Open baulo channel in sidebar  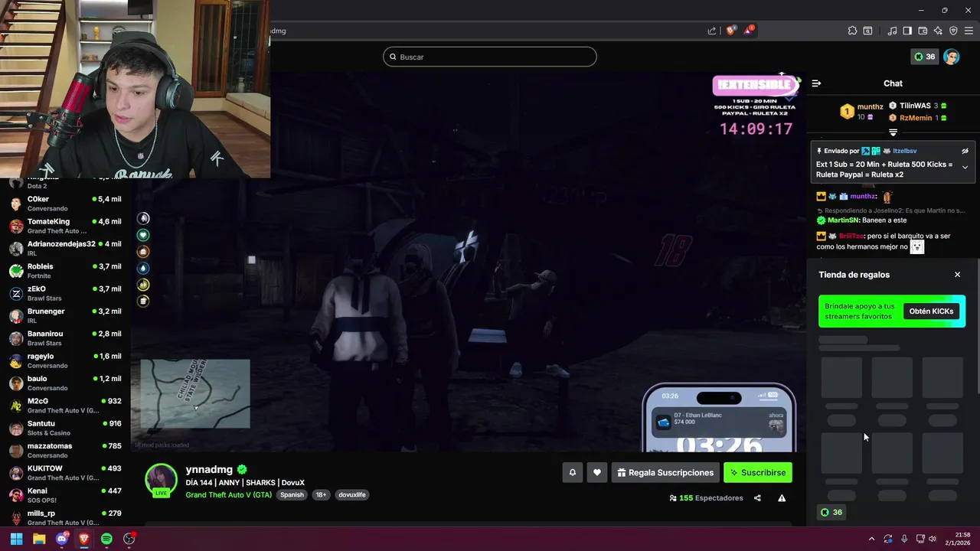click(65, 383)
